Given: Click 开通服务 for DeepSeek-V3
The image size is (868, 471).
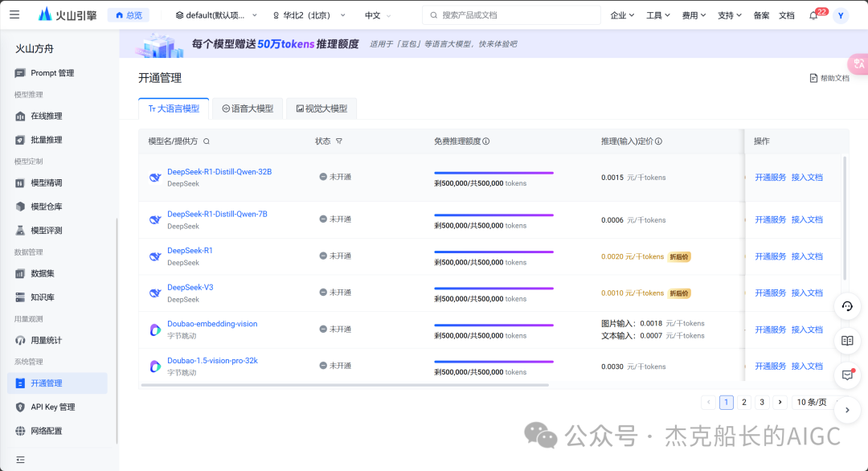Looking at the screenshot, I should [770, 293].
